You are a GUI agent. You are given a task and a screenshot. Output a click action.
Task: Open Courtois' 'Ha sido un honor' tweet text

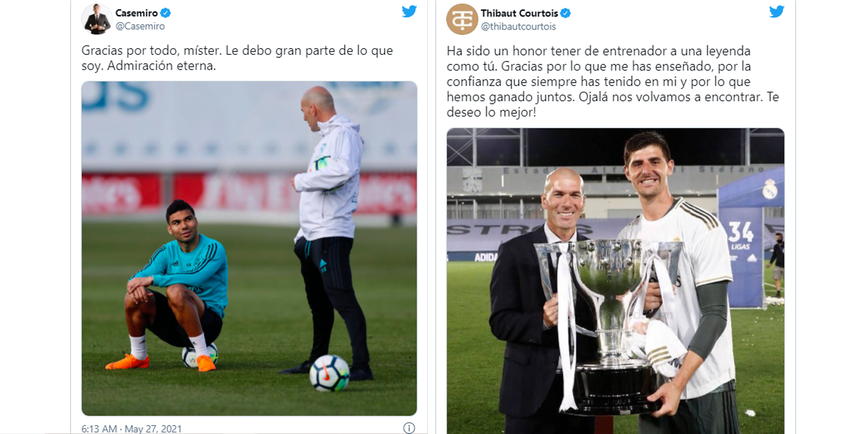point(613,82)
